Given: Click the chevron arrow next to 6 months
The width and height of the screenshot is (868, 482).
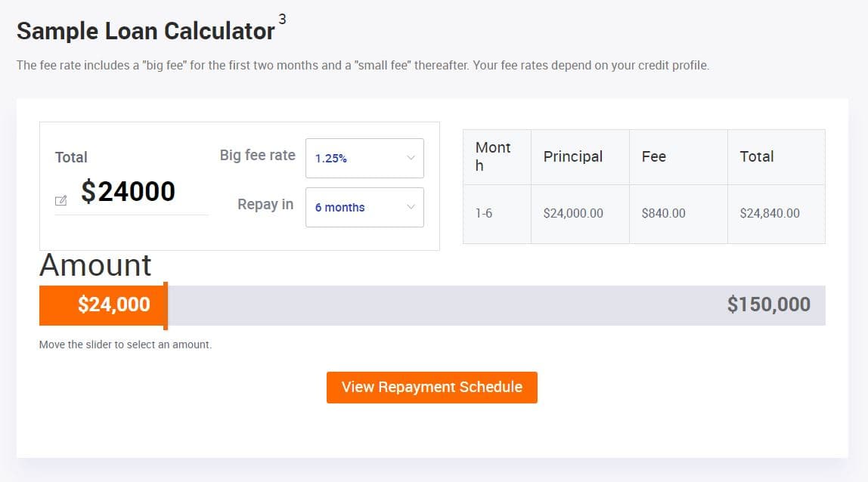Looking at the screenshot, I should click(411, 207).
